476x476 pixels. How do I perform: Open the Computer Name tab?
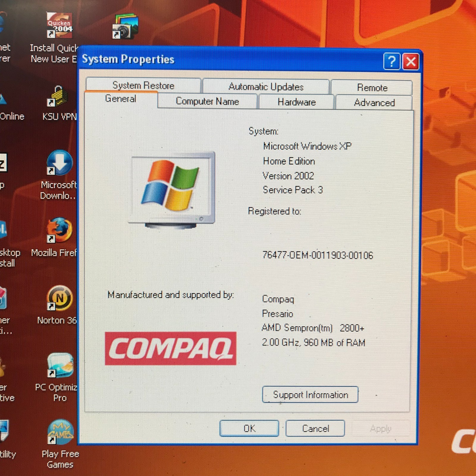click(207, 101)
